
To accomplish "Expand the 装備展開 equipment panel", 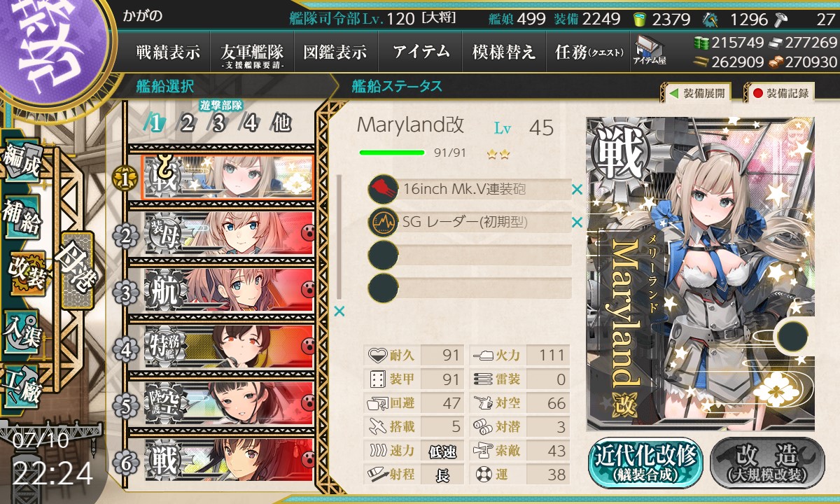I will 696,92.
